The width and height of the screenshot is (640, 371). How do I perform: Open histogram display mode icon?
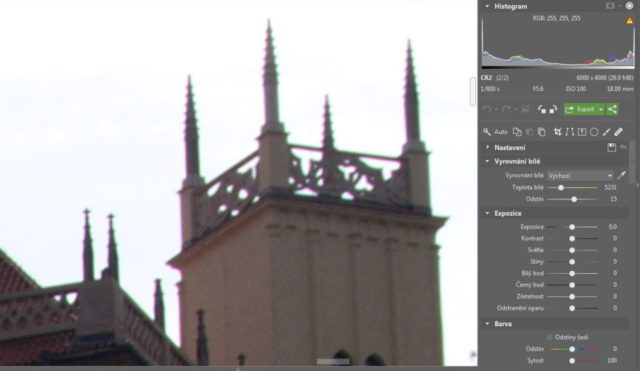click(610, 6)
